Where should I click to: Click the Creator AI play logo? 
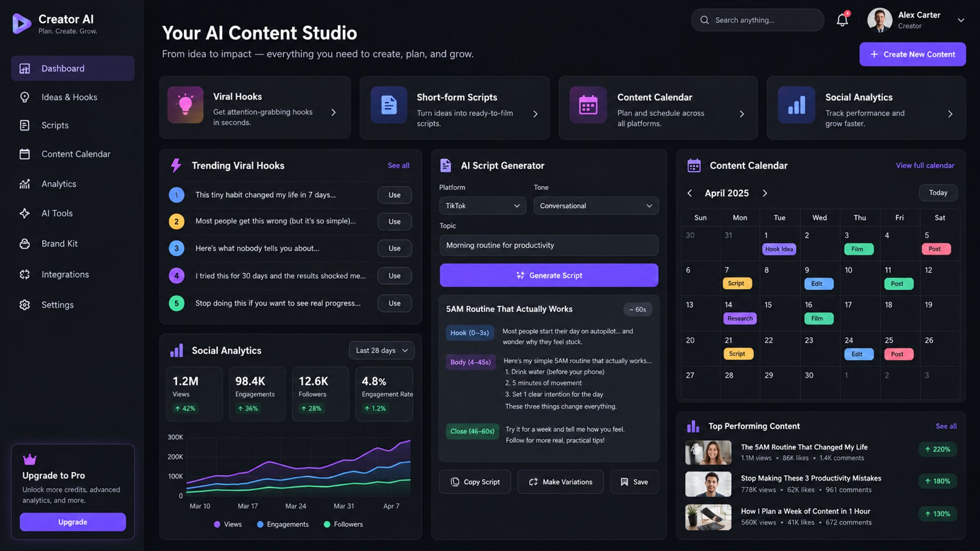21,23
